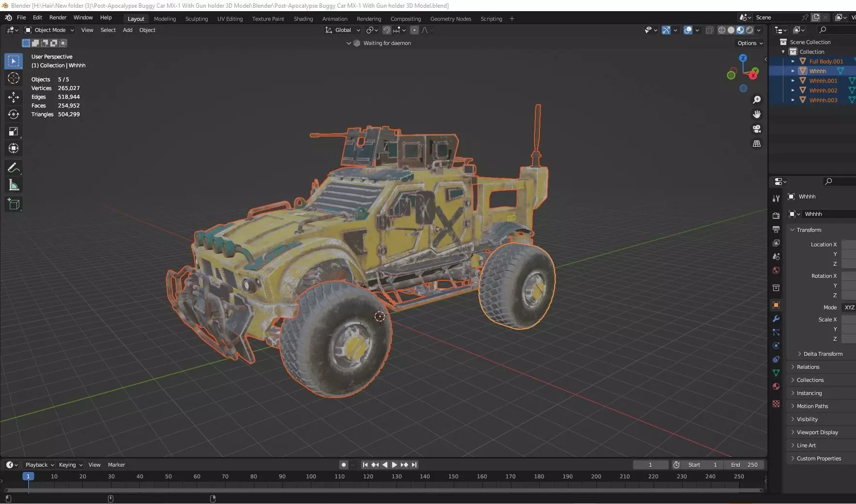Open Render properties tab
Screen dimensions: 856x504
tap(776, 215)
